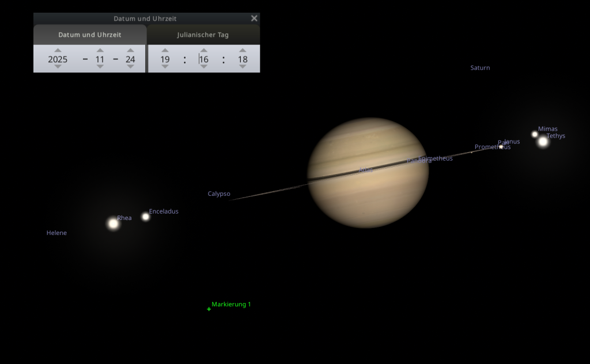Select the bright moon Tethys
The height and width of the screenshot is (364, 590).
pos(543,142)
